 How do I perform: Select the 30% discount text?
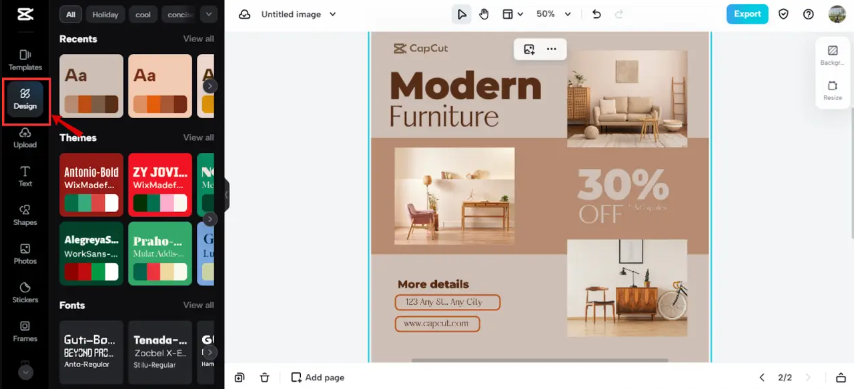623,185
